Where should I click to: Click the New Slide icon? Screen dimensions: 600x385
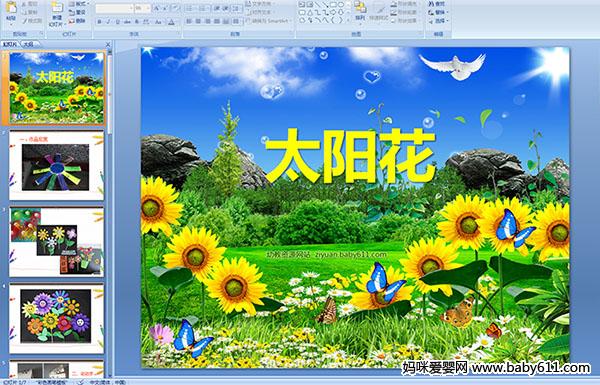[57, 8]
